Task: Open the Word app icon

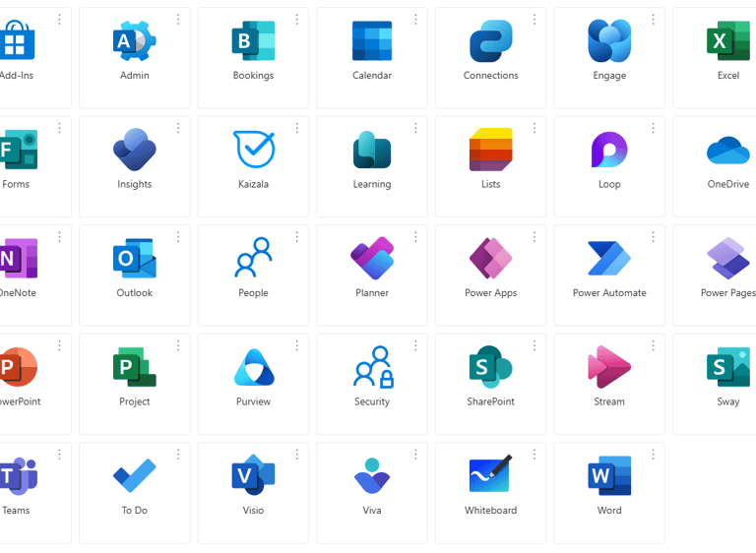Action: pyautogui.click(x=609, y=476)
